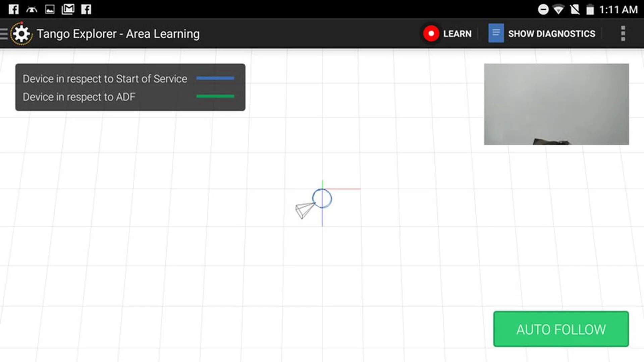Tap the do-not-disturb status icon
This screenshot has width=644, height=362.
tap(543, 9)
